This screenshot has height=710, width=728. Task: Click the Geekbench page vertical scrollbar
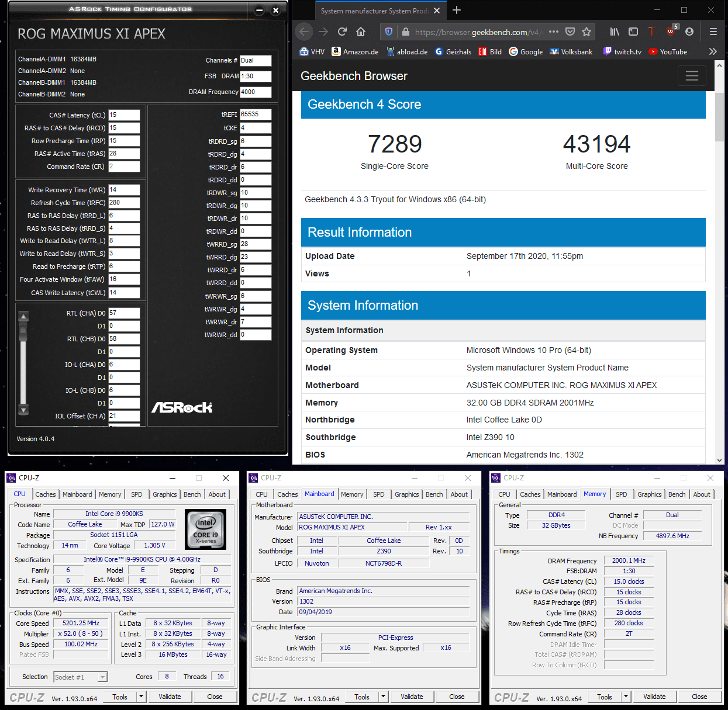tap(719, 117)
